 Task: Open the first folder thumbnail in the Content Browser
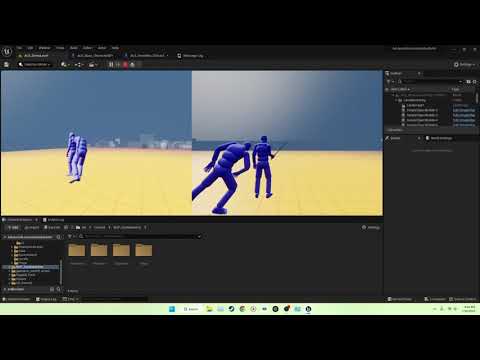click(x=77, y=250)
